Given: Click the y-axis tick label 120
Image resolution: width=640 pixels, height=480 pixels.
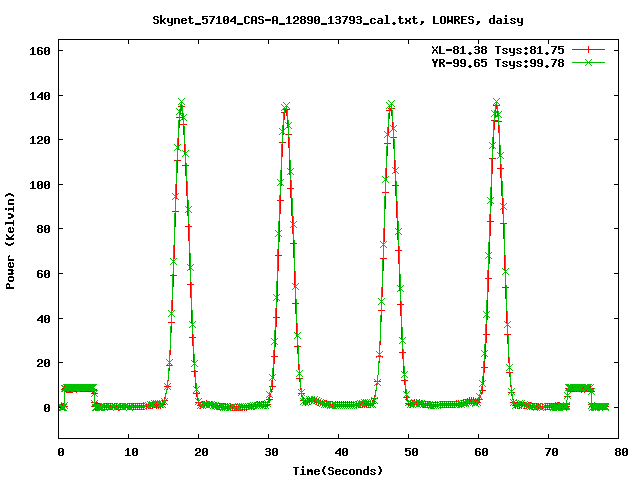Looking at the screenshot, I should coord(40,140).
